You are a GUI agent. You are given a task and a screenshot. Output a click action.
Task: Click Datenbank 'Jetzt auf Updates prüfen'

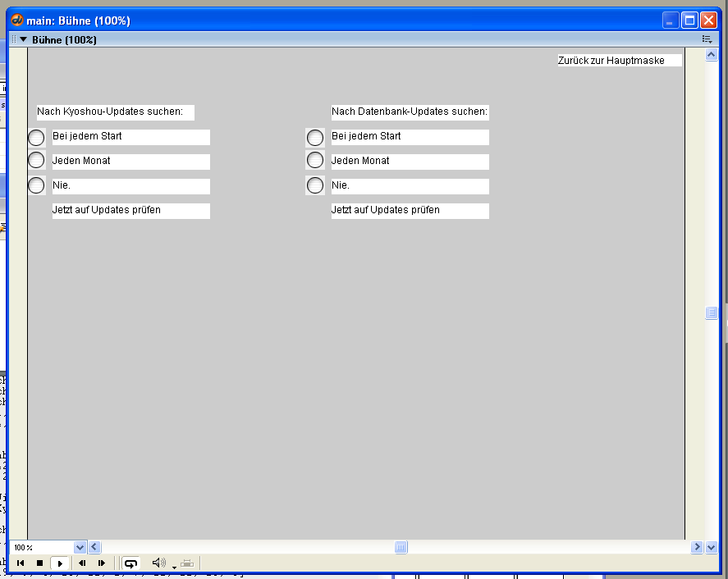pos(386,210)
